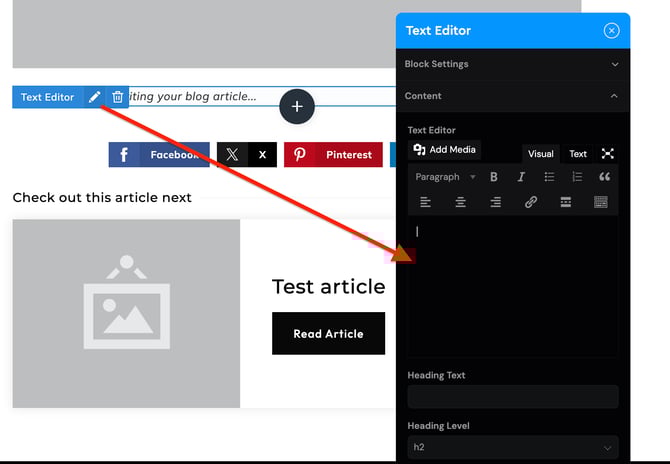670x464 pixels.
Task: Toggle italic formatting in editor toolbar
Action: 521,177
